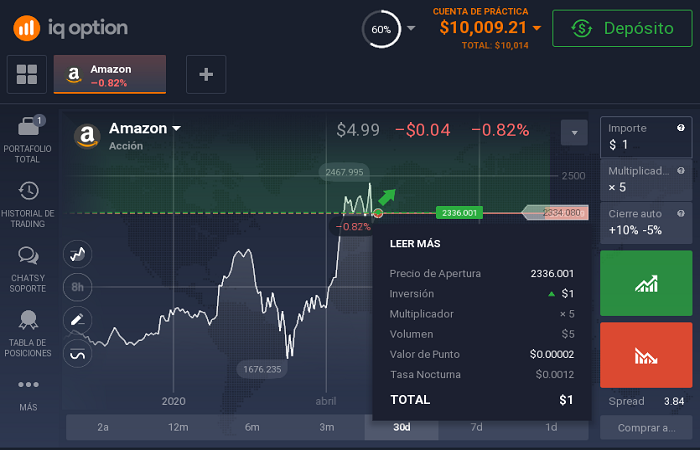Click the TOTAL: $10,014 text
This screenshot has height=450, width=700.
(495, 46)
